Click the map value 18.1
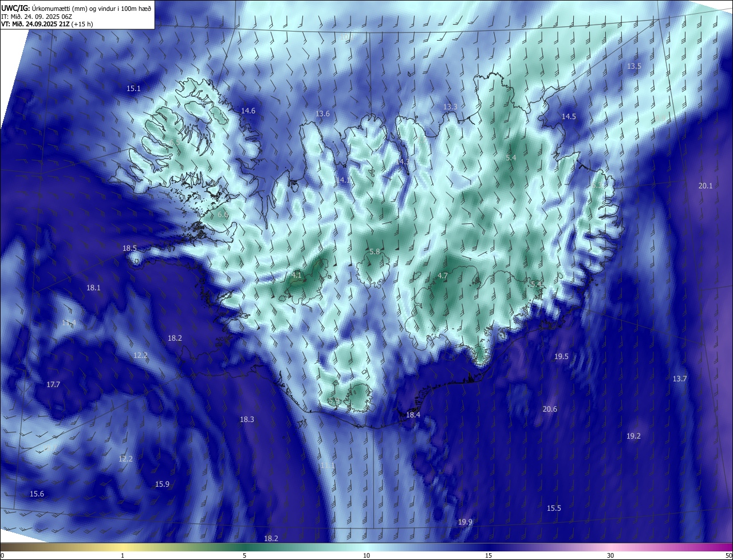 (x=93, y=287)
